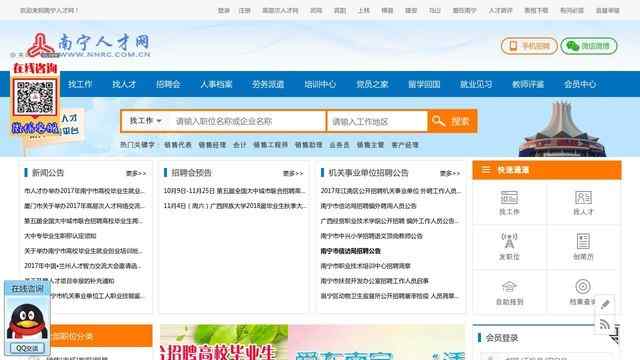This screenshot has height=360, width=640.
Task: Click the floating pencil feedback icon
Action: click(x=605, y=304)
